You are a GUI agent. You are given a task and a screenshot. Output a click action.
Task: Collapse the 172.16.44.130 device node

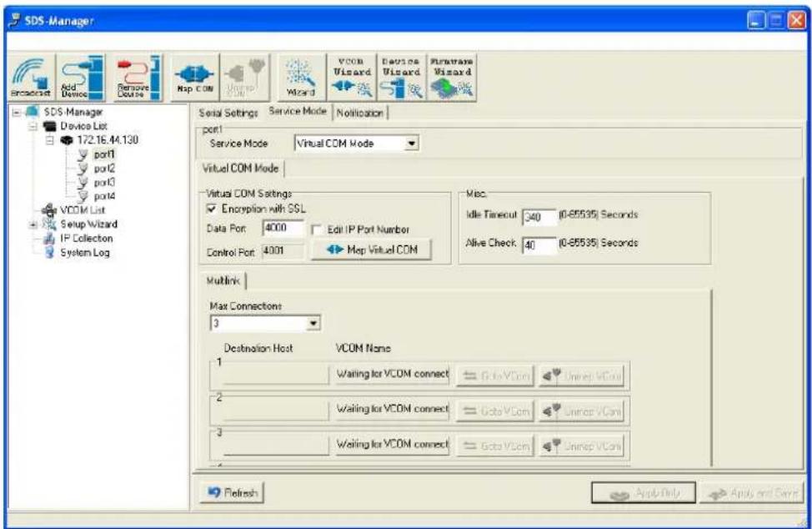pos(50,140)
